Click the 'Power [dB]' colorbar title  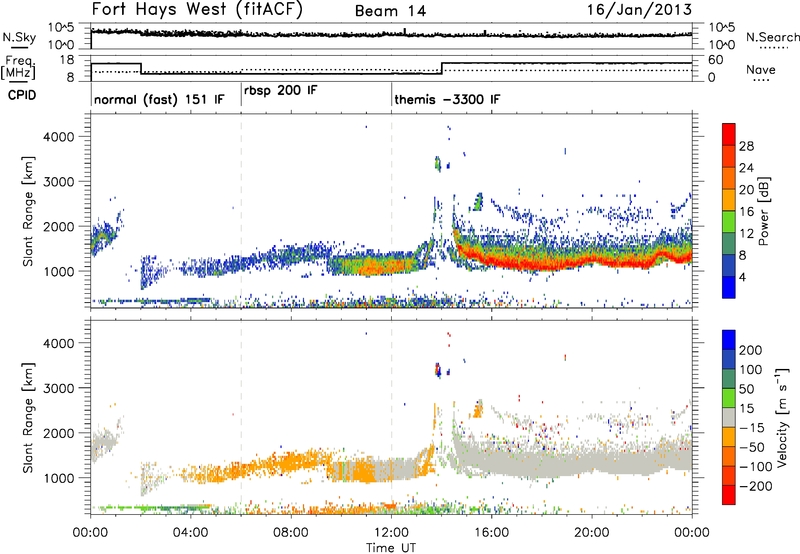click(763, 211)
